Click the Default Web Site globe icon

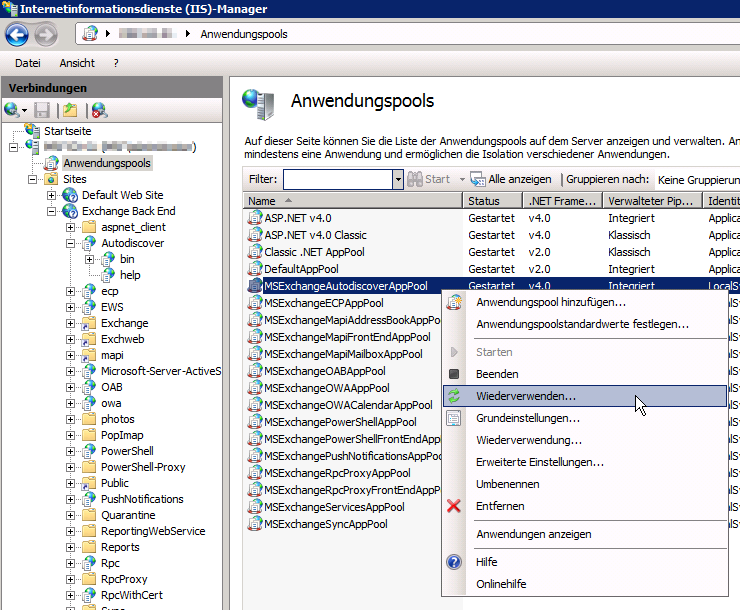[x=70, y=195]
